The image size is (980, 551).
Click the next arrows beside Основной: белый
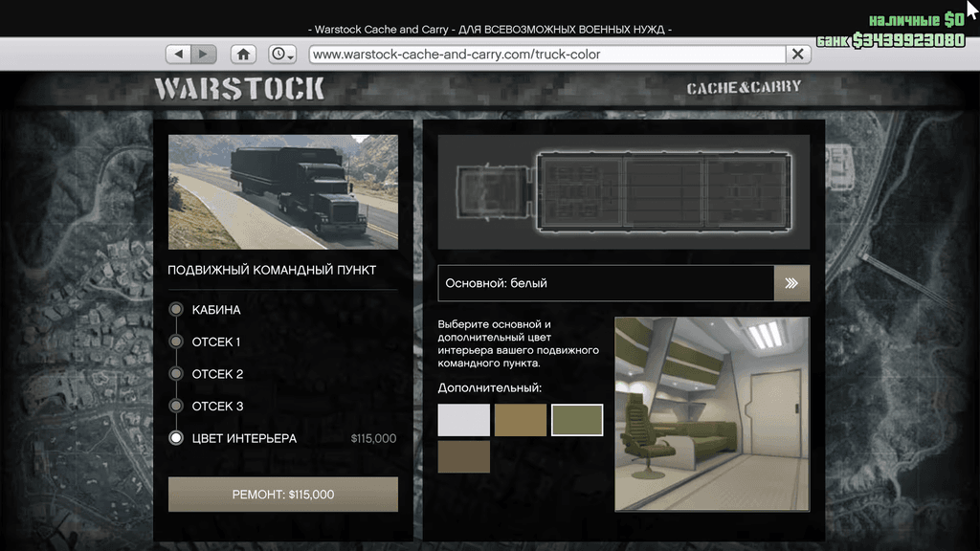coord(791,283)
